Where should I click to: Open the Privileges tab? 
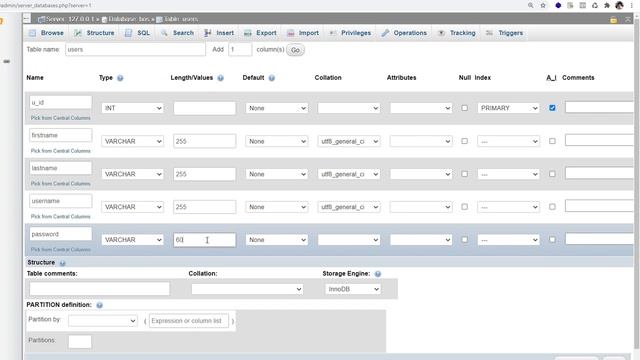pyautogui.click(x=350, y=33)
